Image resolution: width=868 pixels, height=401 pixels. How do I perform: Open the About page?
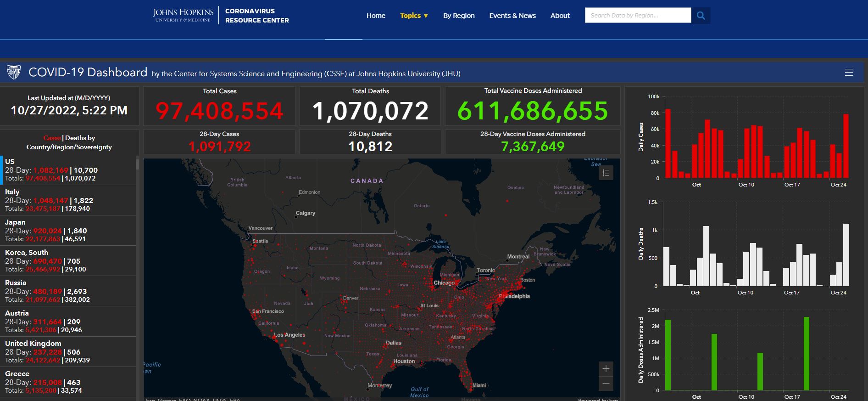(560, 16)
